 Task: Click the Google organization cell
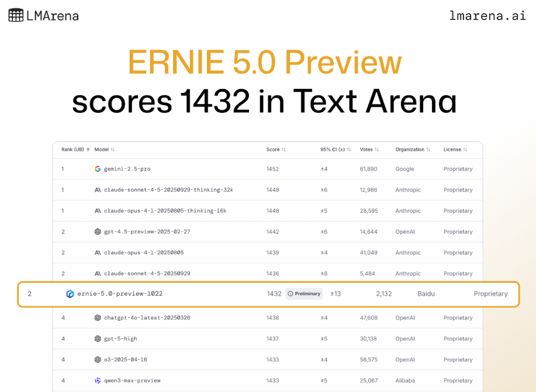point(404,169)
